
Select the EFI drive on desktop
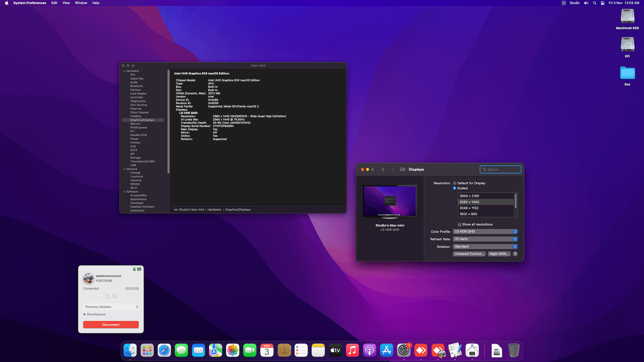click(627, 45)
